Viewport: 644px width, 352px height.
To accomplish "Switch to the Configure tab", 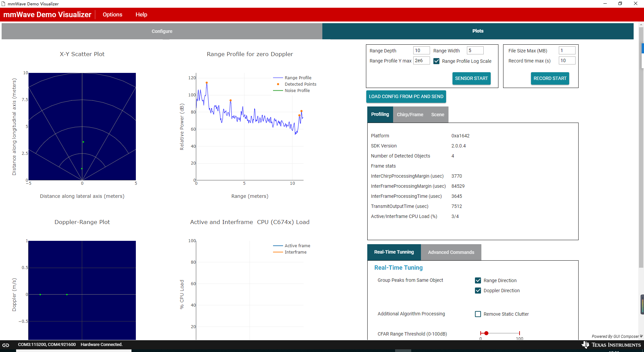I will pos(162,31).
